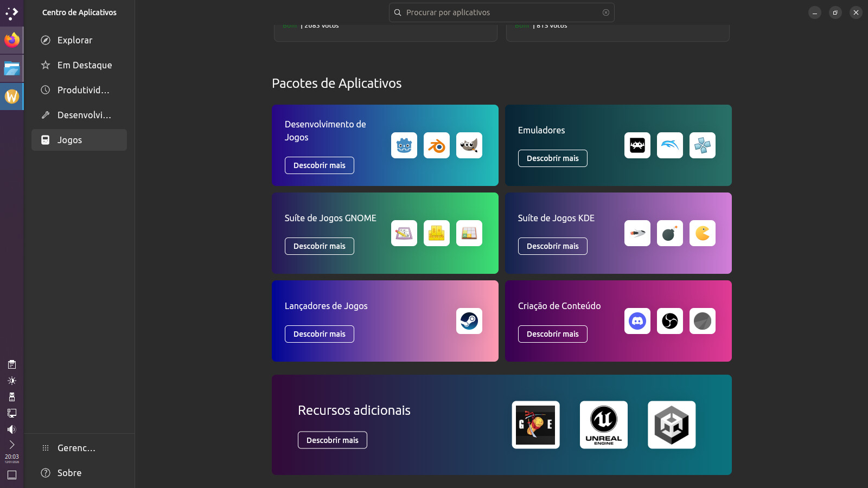Focus the Procurar por aplicativos field
The width and height of the screenshot is (868, 488).
click(x=499, y=12)
